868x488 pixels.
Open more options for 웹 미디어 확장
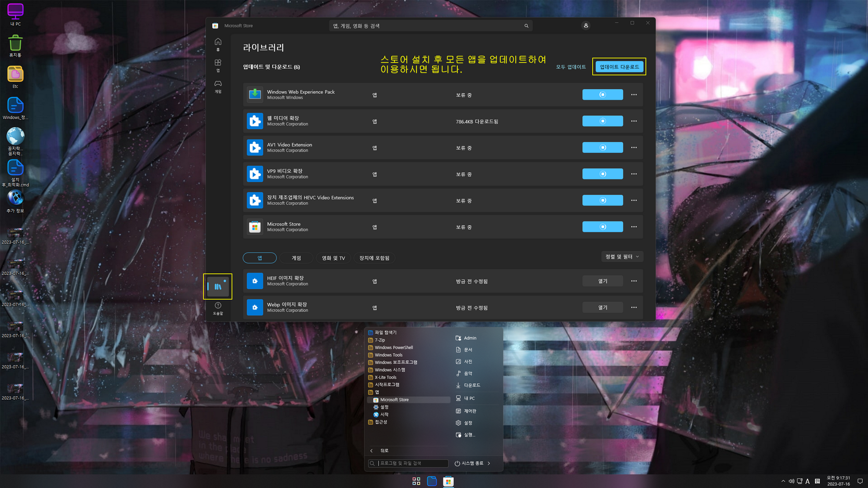coord(634,121)
